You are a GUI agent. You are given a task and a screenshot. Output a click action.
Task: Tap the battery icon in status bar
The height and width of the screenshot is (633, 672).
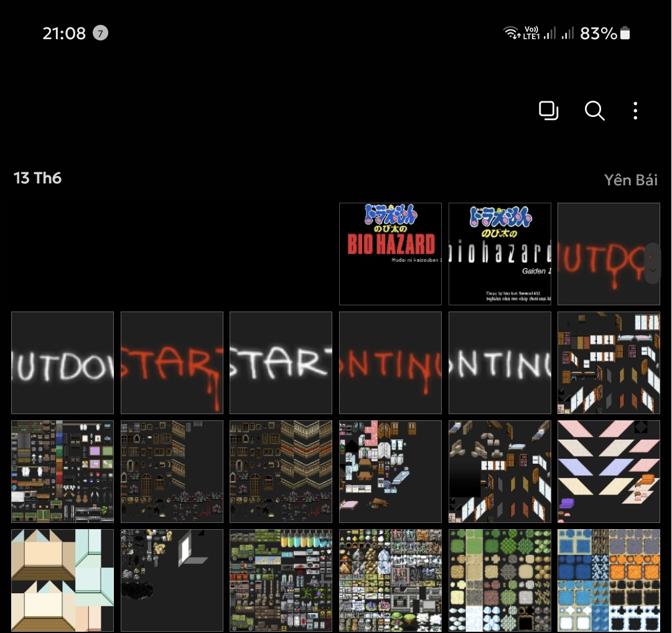pos(625,33)
